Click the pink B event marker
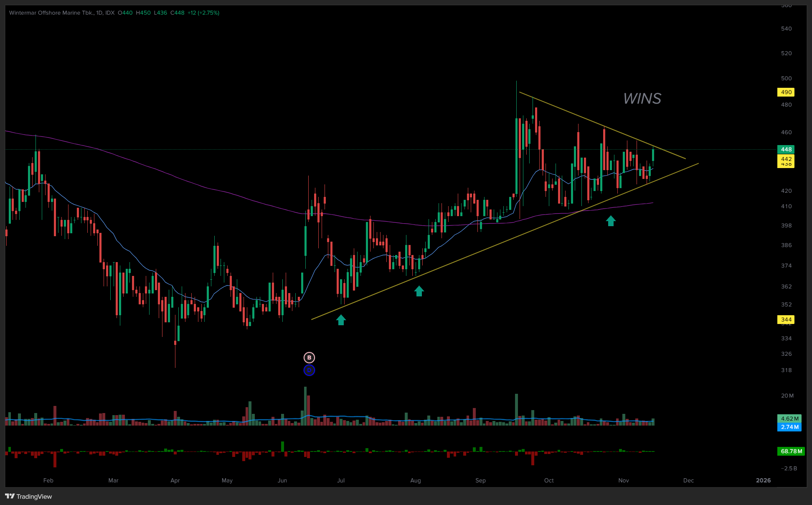This screenshot has height=505, width=812. pyautogui.click(x=309, y=357)
